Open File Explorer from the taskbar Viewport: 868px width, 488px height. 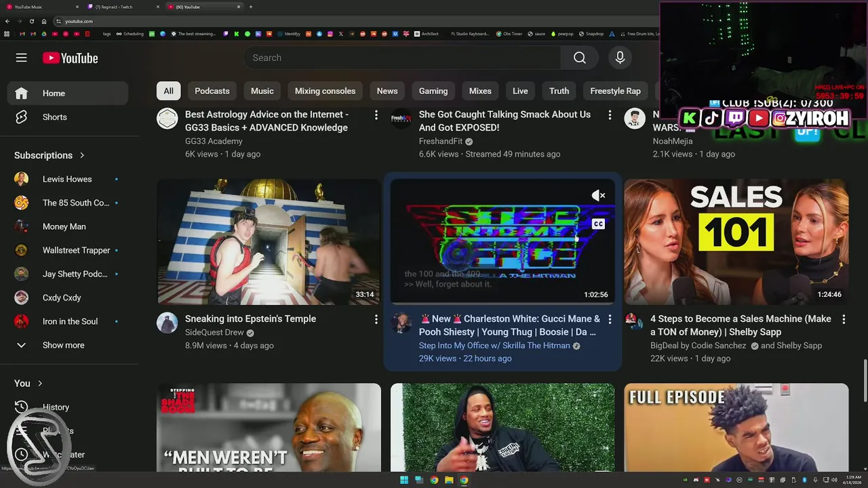pyautogui.click(x=449, y=480)
